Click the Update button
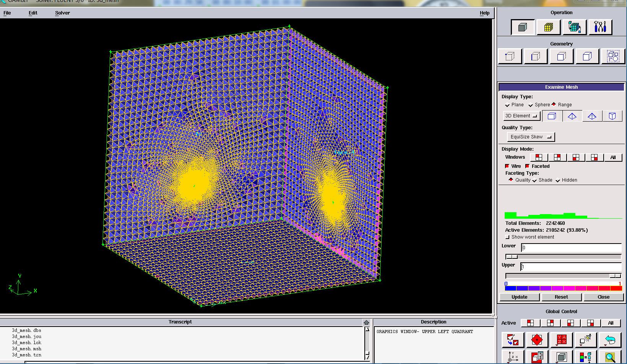The height and width of the screenshot is (364, 627). (x=519, y=297)
